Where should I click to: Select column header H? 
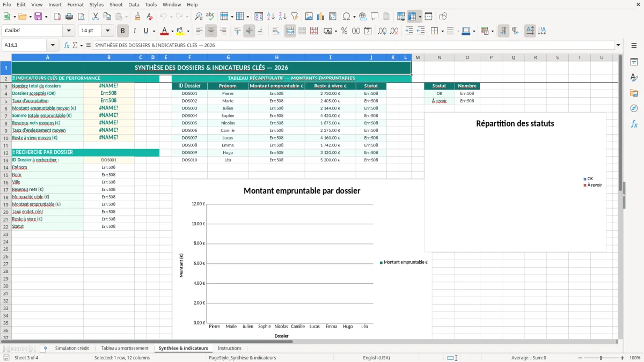[276, 57]
